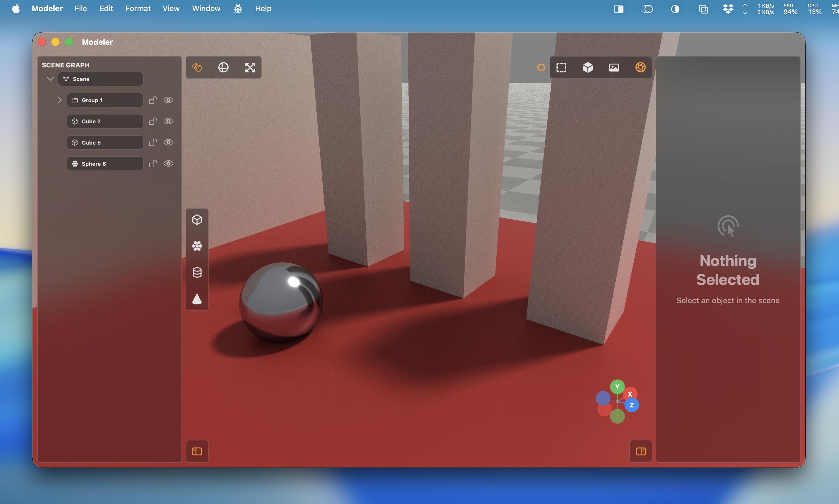The width and height of the screenshot is (839, 504).
Task: Click the green Y axis gizmo handle
Action: (617, 387)
